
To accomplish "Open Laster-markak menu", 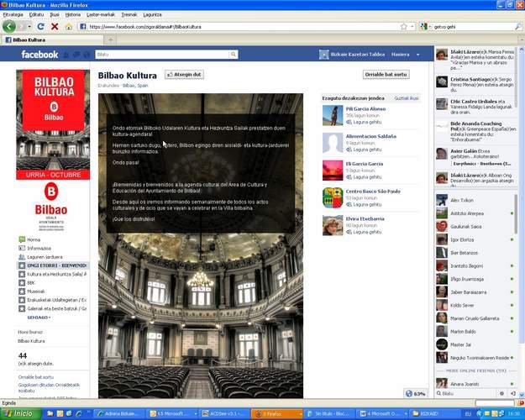I will coord(101,15).
